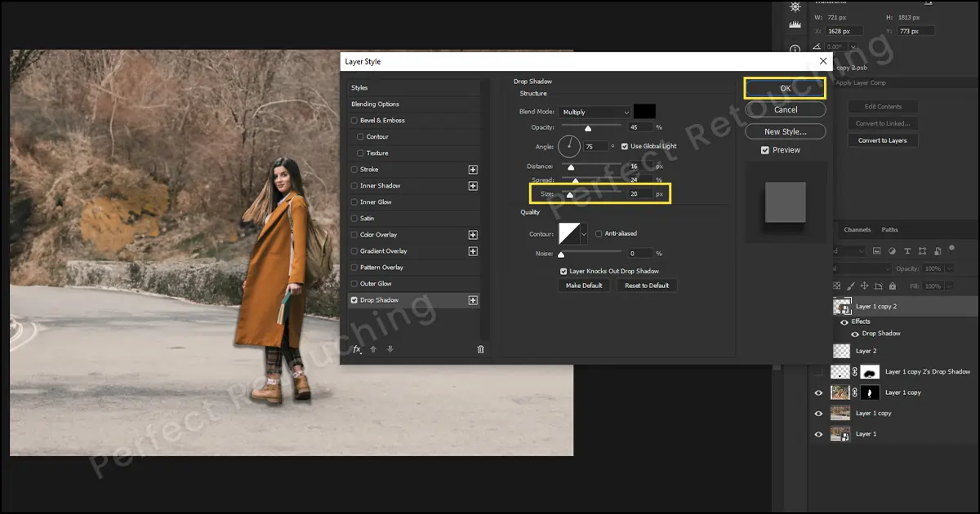The width and height of the screenshot is (980, 514).
Task: Filter layers by smart objects
Action: (938, 250)
